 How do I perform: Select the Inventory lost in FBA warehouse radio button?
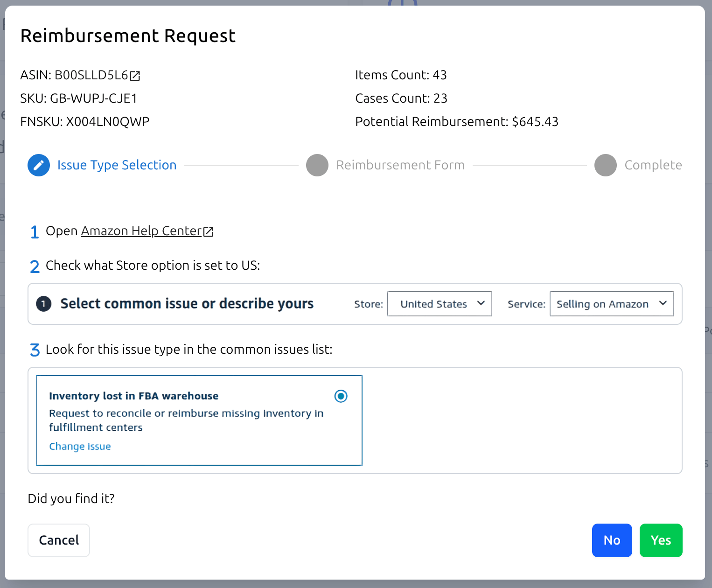[x=341, y=396]
